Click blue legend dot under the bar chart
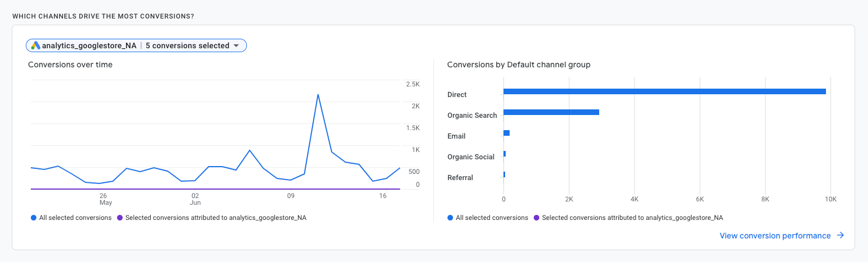 coord(450,218)
